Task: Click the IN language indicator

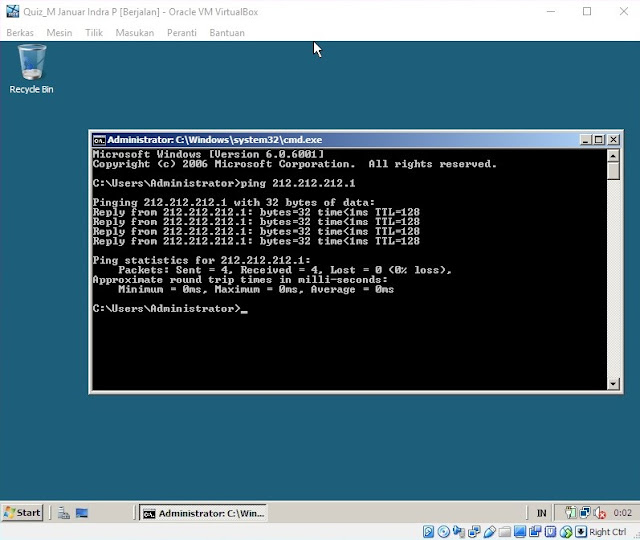Action: pos(542,513)
